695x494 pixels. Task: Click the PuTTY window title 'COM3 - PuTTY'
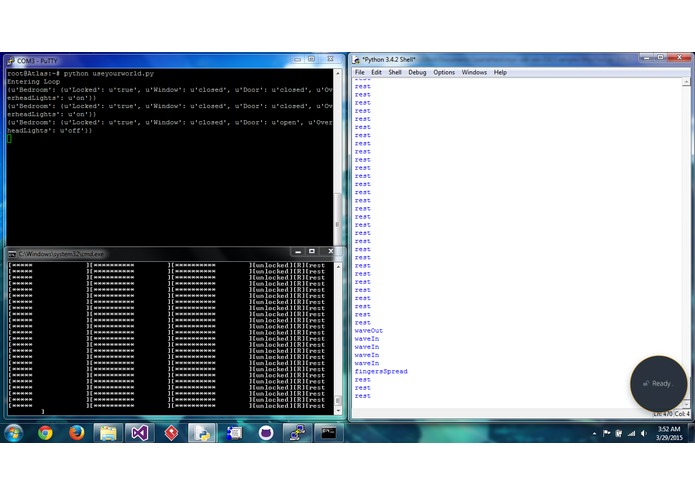click(x=37, y=61)
